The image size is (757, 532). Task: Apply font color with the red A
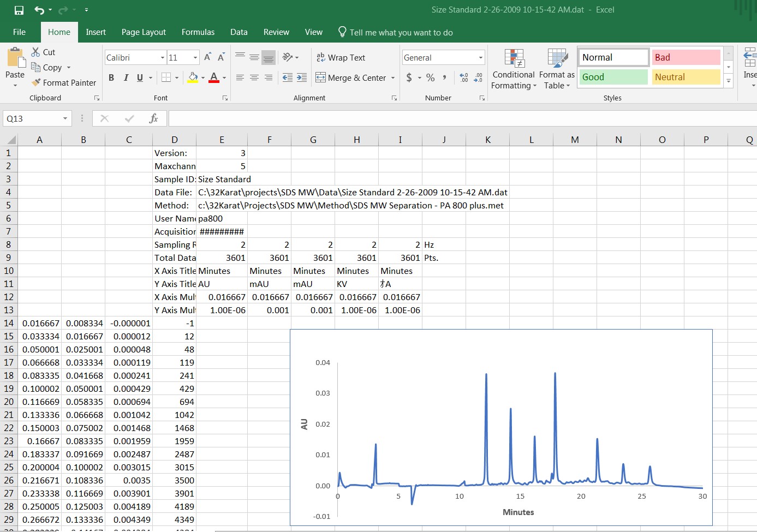(214, 77)
